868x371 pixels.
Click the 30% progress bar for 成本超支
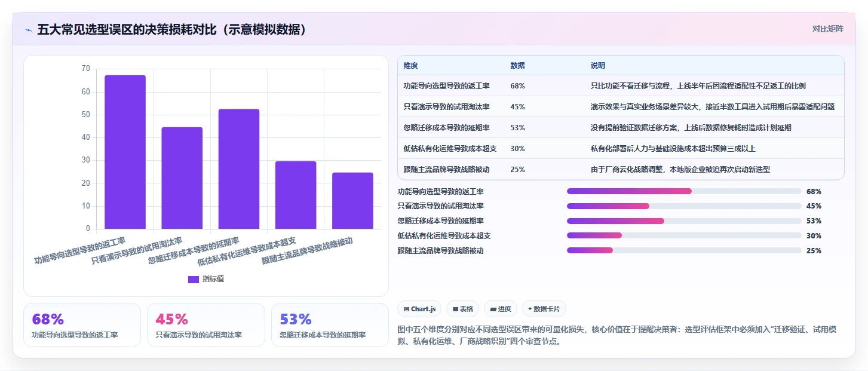(684, 236)
